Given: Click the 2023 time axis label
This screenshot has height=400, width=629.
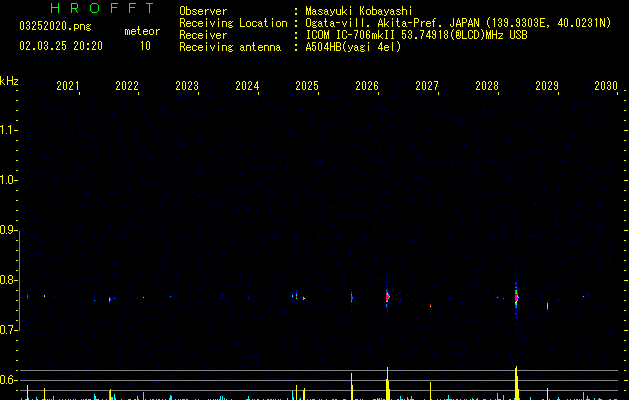Looking at the screenshot, I should [x=187, y=85].
